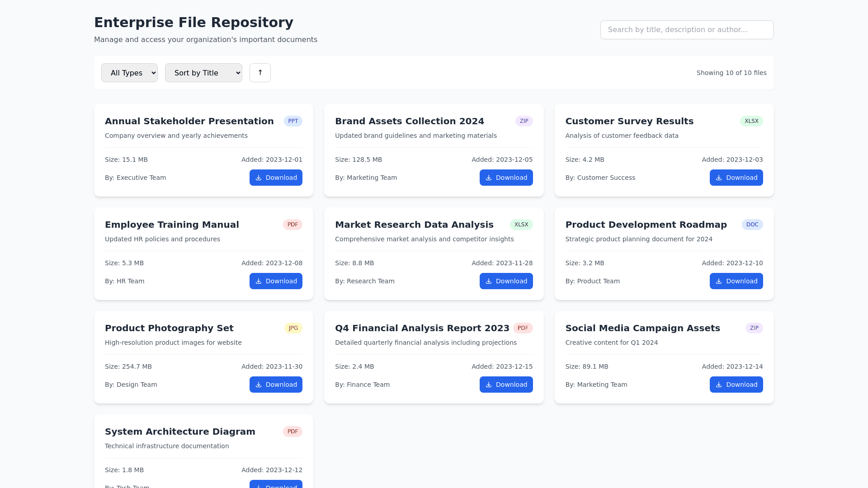868x488 pixels.
Task: Click the PPT badge on Annual Stakeholder Presentation
Action: pos(293,121)
